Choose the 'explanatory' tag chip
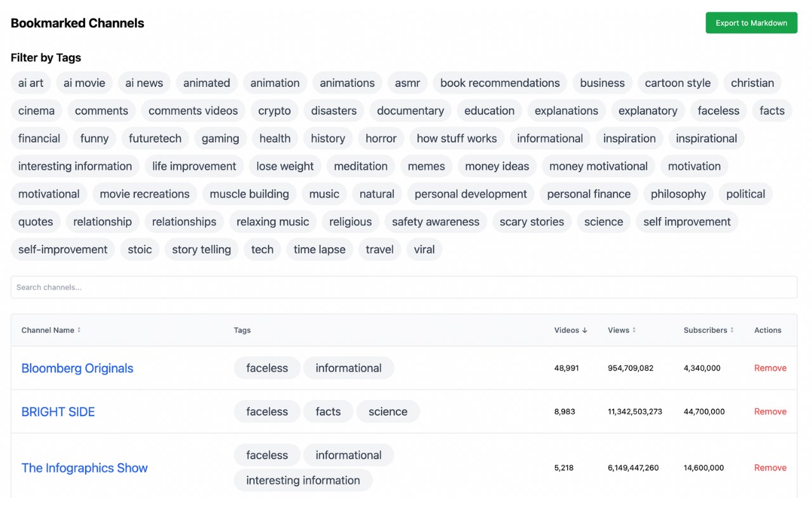 tap(648, 110)
